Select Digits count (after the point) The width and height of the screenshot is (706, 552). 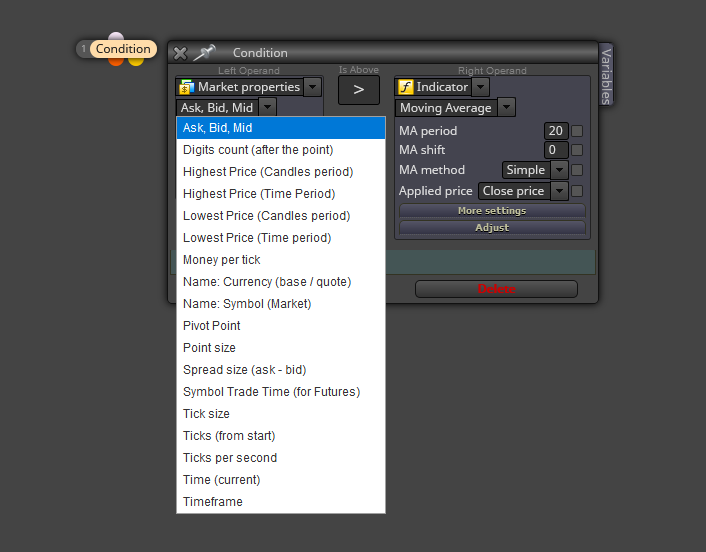[281, 150]
